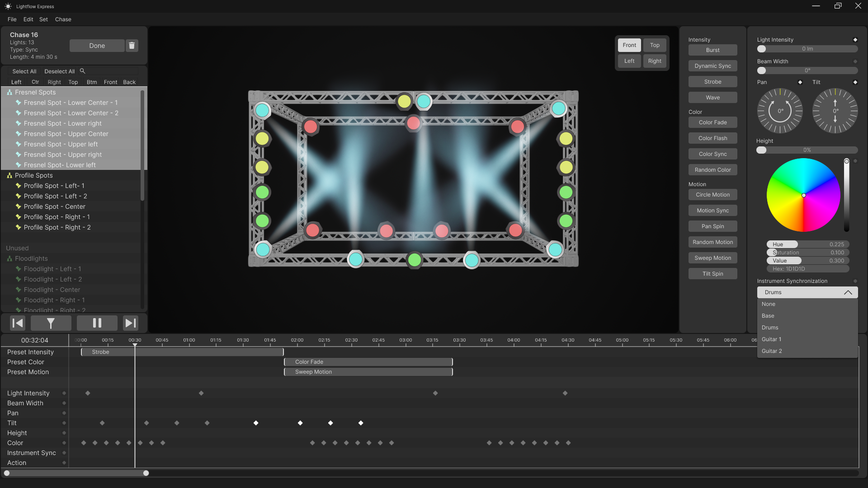Image resolution: width=868 pixels, height=488 pixels.
Task: Toggle the timeline Light Intensity row keyframe
Action: click(64, 393)
